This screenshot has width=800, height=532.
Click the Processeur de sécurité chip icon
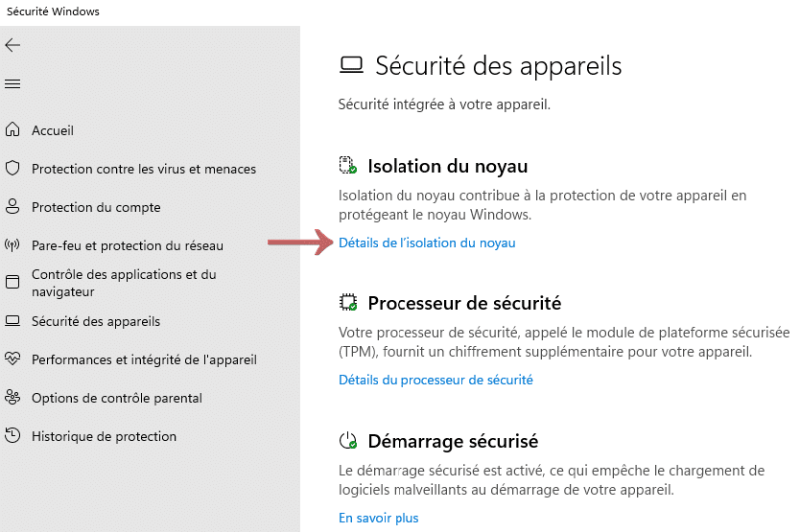[x=347, y=304]
